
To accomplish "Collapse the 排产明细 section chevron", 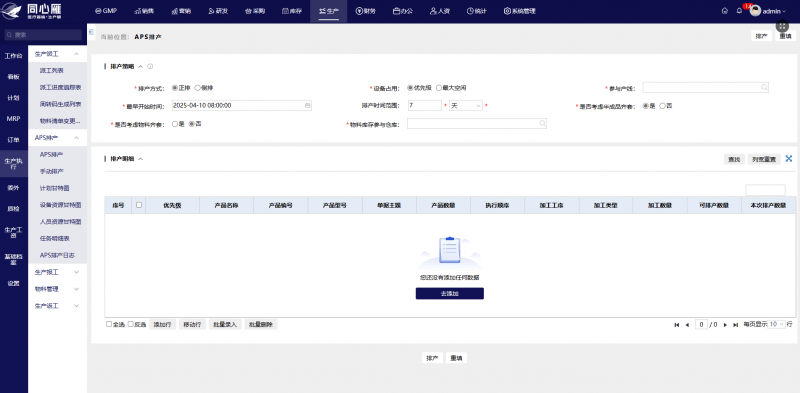I will coord(140,159).
